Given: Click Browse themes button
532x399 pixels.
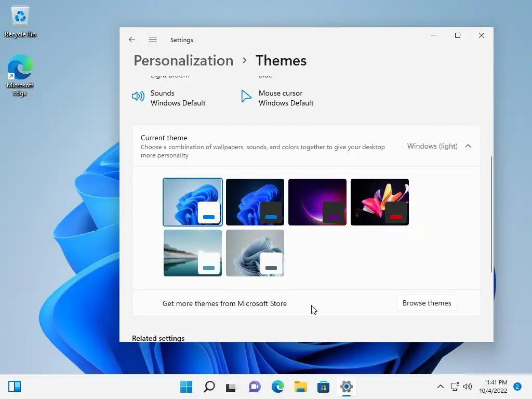Looking at the screenshot, I should pos(427,303).
